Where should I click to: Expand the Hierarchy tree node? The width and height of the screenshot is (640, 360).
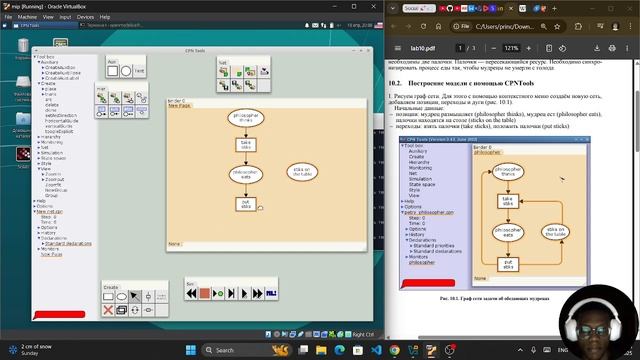[x=39, y=137]
